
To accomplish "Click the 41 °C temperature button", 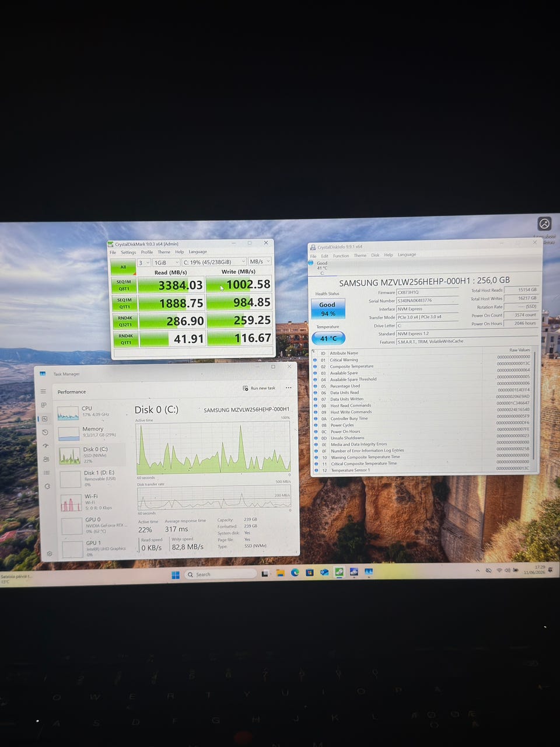I will [x=328, y=338].
